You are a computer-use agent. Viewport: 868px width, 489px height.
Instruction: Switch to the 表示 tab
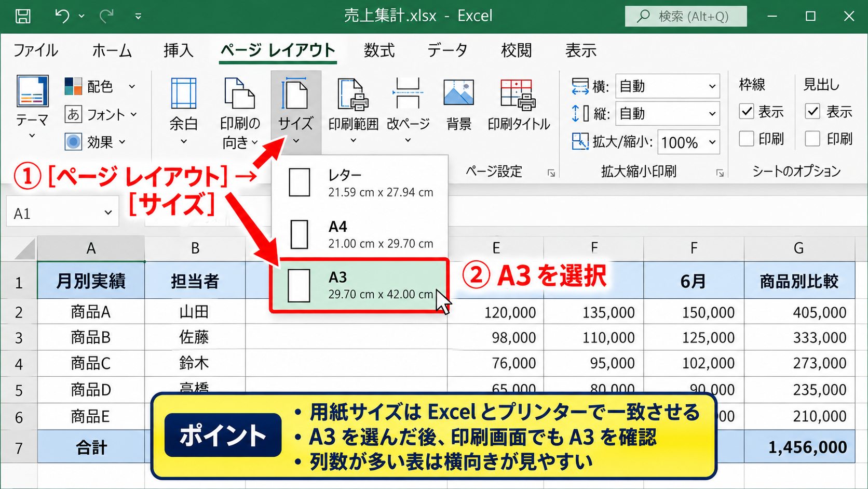pos(580,50)
